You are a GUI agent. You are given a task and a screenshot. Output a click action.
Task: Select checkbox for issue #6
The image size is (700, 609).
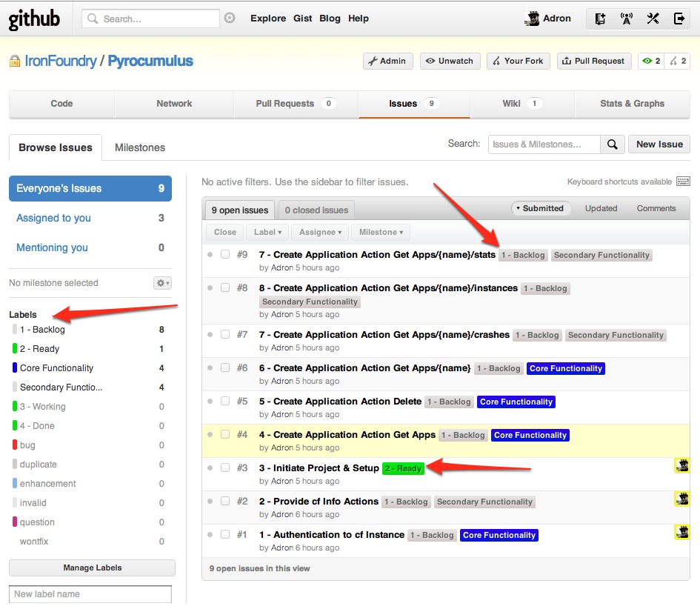click(x=225, y=367)
